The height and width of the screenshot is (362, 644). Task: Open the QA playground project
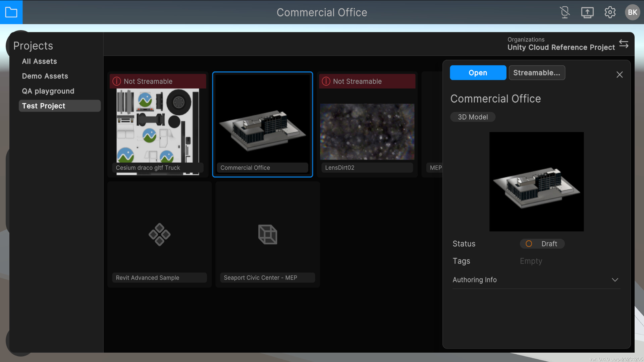click(x=48, y=91)
